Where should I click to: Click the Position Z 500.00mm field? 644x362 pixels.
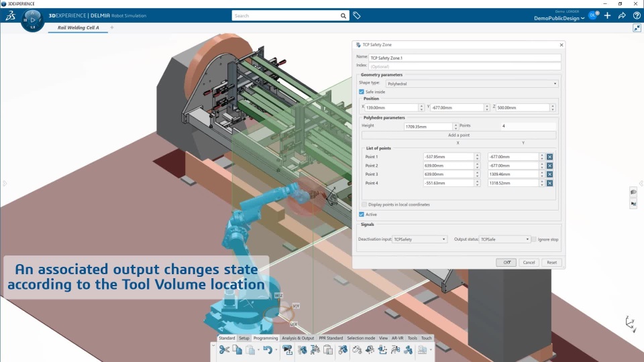coord(523,107)
